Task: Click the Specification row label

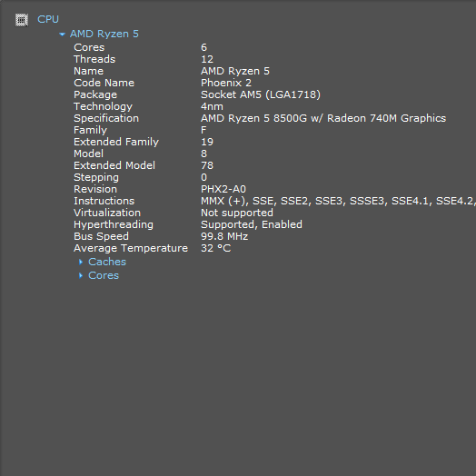Action: pyautogui.click(x=106, y=118)
